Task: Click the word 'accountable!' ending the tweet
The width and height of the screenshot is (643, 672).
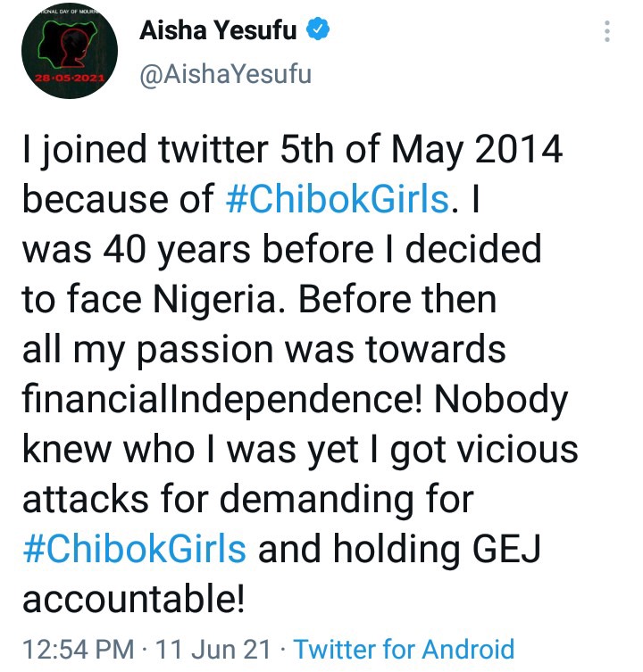Action: pyautogui.click(x=133, y=599)
